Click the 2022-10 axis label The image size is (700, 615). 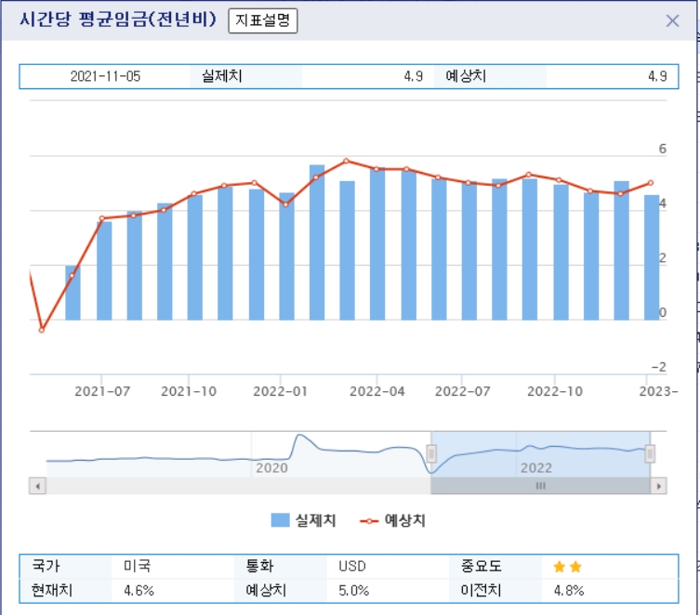point(555,391)
